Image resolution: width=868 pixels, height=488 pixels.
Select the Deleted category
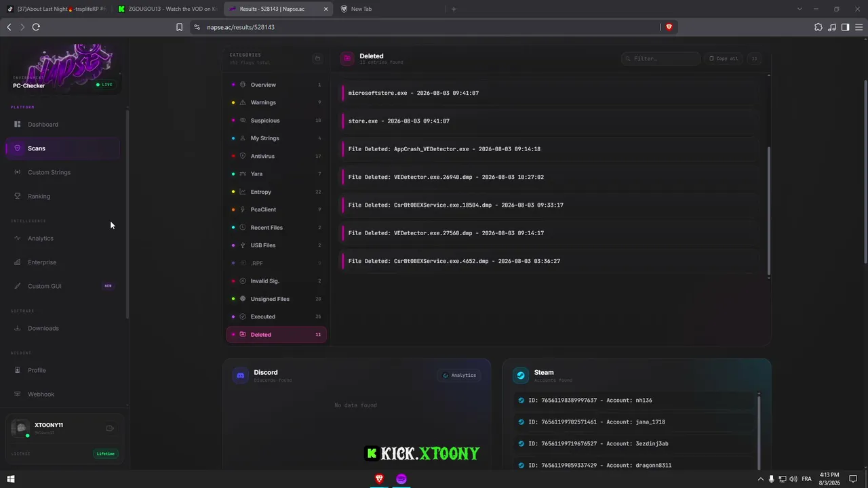[276, 335]
